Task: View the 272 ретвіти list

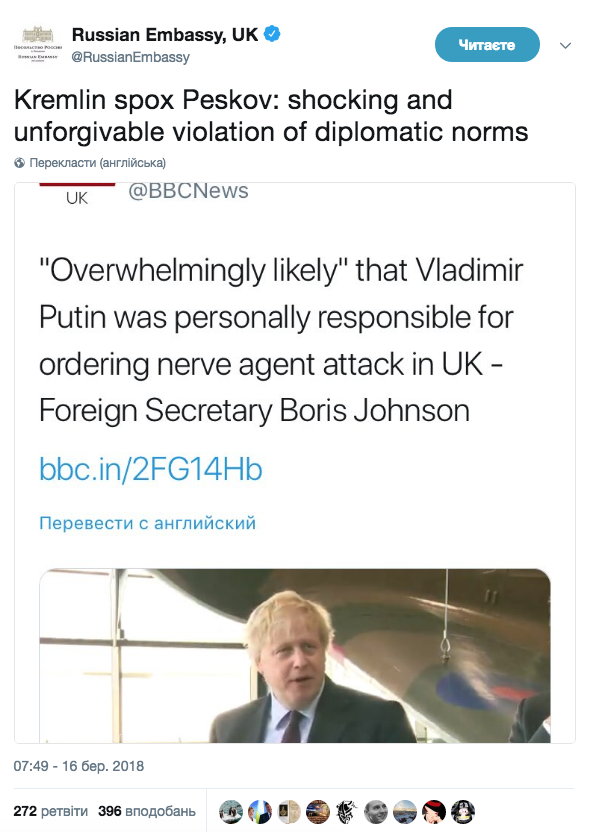Action: [x=50, y=811]
